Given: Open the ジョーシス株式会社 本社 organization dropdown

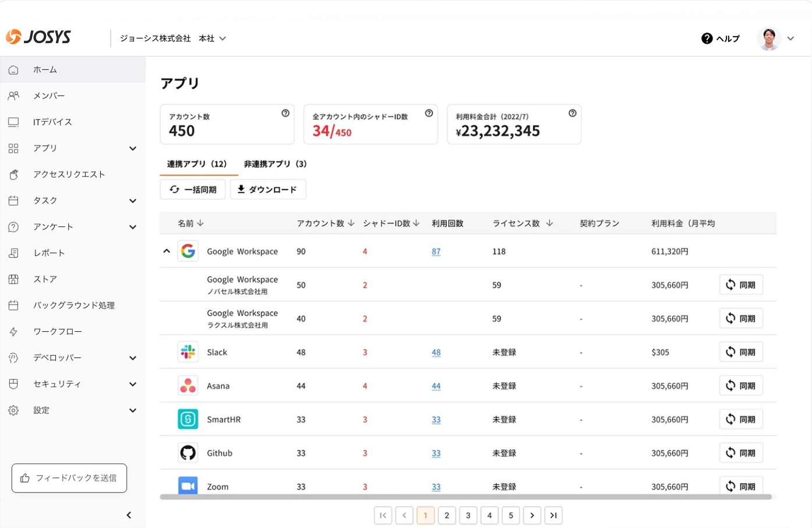Looking at the screenshot, I should point(173,38).
